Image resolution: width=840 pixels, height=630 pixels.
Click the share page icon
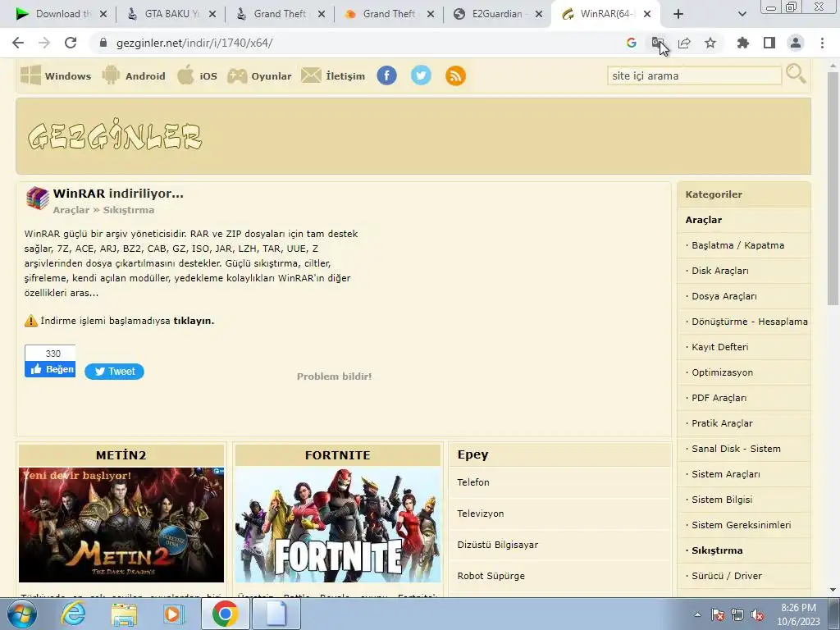[684, 43]
